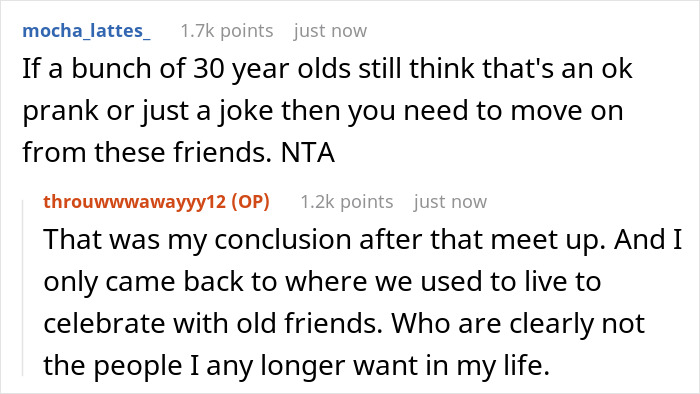
Task: Click "Who are clearly not" in the reply
Action: pos(518,324)
